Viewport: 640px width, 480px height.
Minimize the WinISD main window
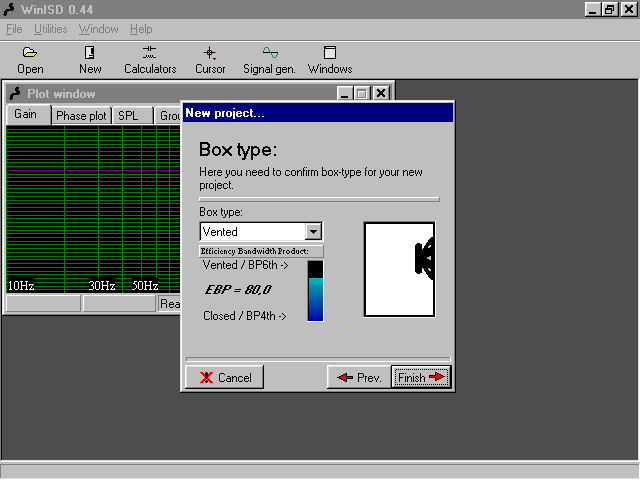(593, 9)
